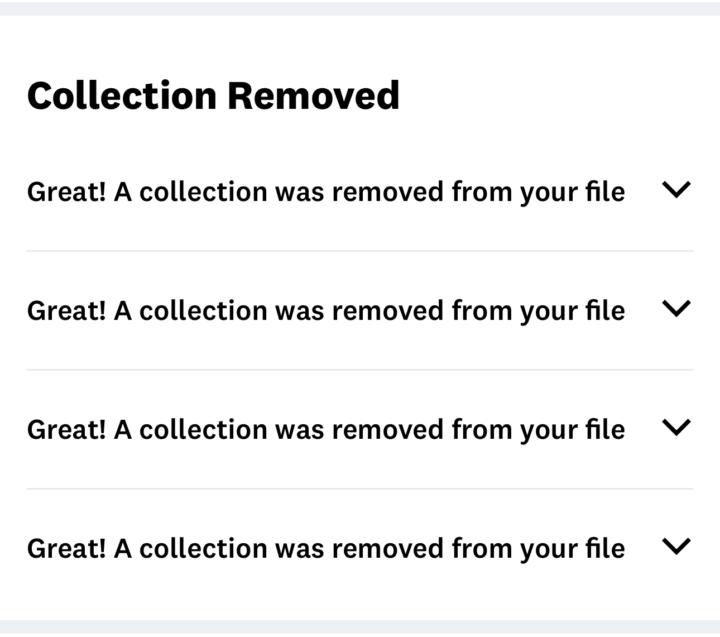Expand the second collection removed chevron
Viewport: 720px width, 637px height.
pyautogui.click(x=677, y=309)
